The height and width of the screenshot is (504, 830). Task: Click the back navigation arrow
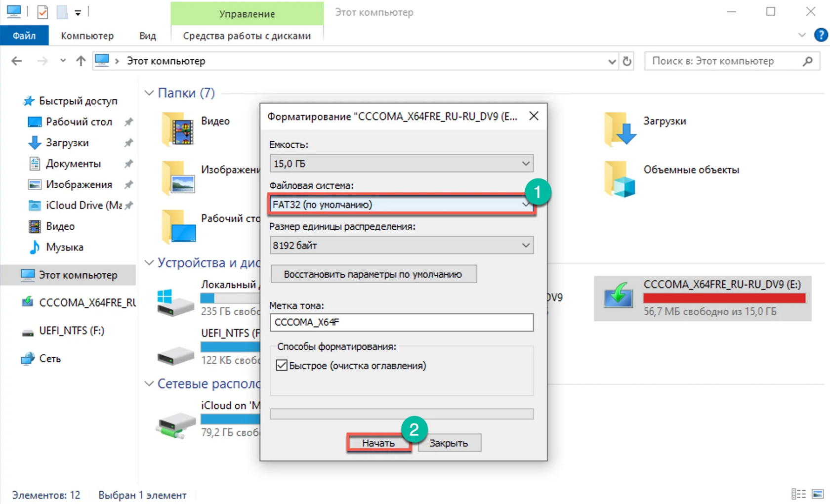[x=16, y=61]
